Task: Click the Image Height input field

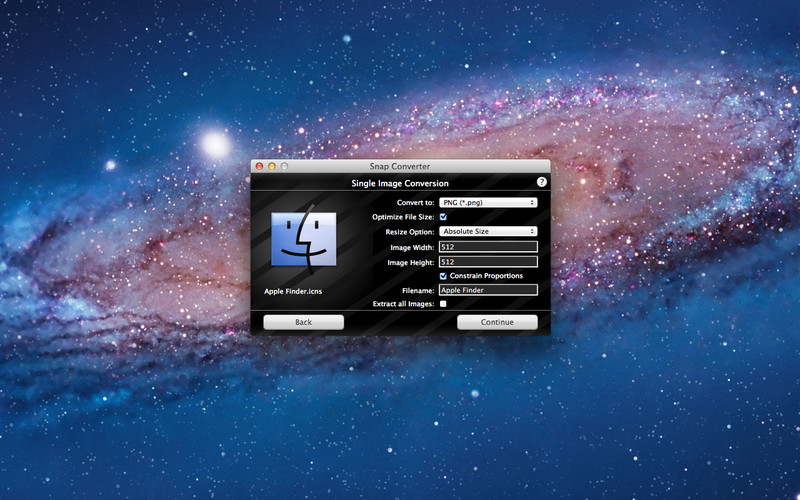Action: tap(488, 261)
